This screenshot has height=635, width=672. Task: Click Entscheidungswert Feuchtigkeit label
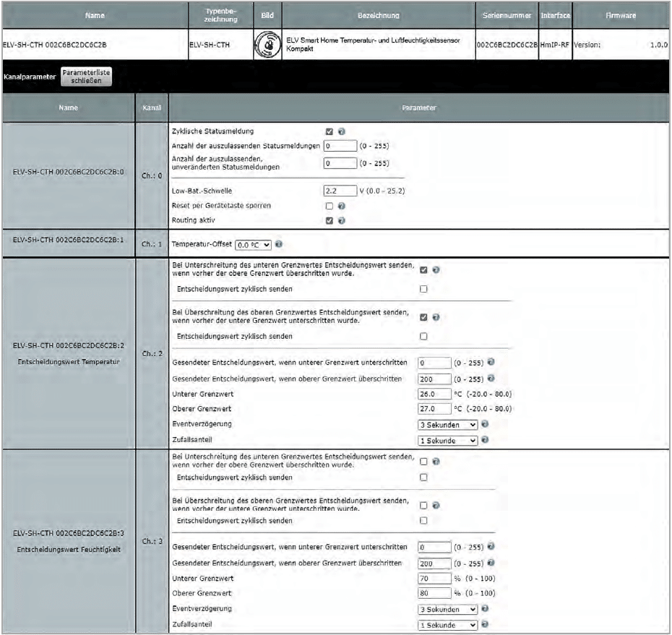(x=69, y=549)
